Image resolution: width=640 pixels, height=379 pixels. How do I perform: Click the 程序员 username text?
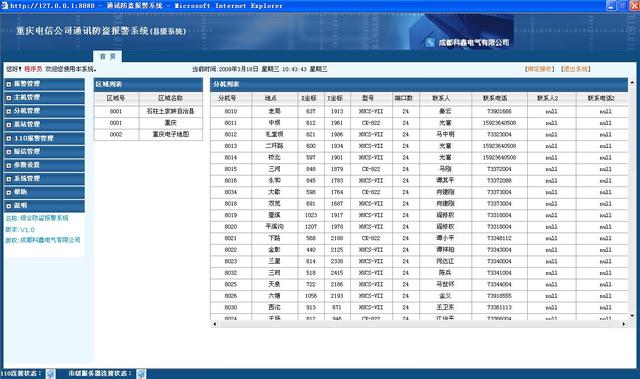coord(33,69)
